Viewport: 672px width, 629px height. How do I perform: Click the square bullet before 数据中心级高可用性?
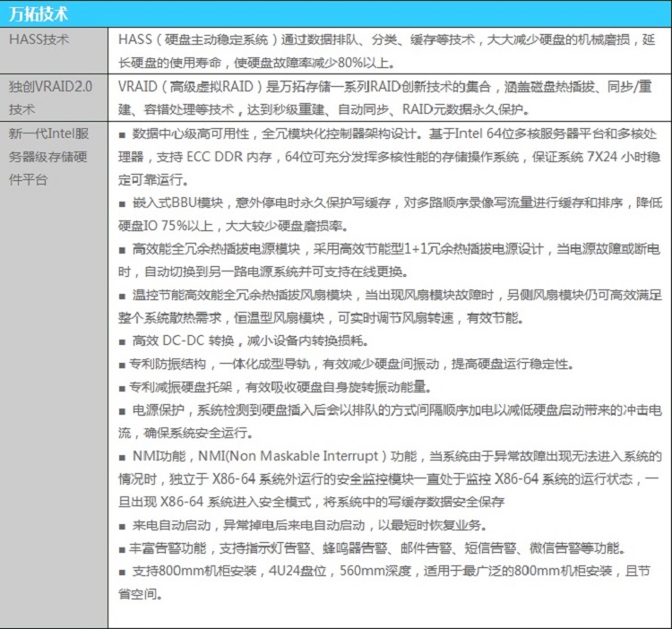pyautogui.click(x=123, y=135)
